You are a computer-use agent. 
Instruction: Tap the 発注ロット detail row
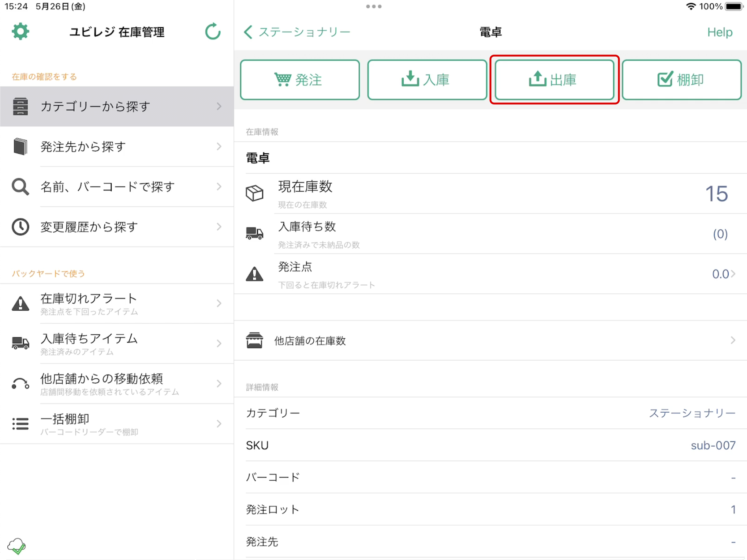point(490,510)
